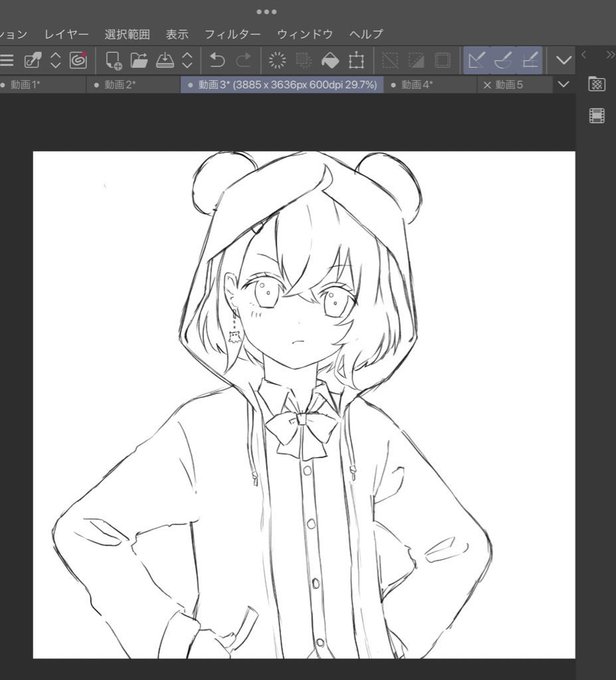Close the 動画5 tab with its X
616x680 pixels.
point(487,85)
